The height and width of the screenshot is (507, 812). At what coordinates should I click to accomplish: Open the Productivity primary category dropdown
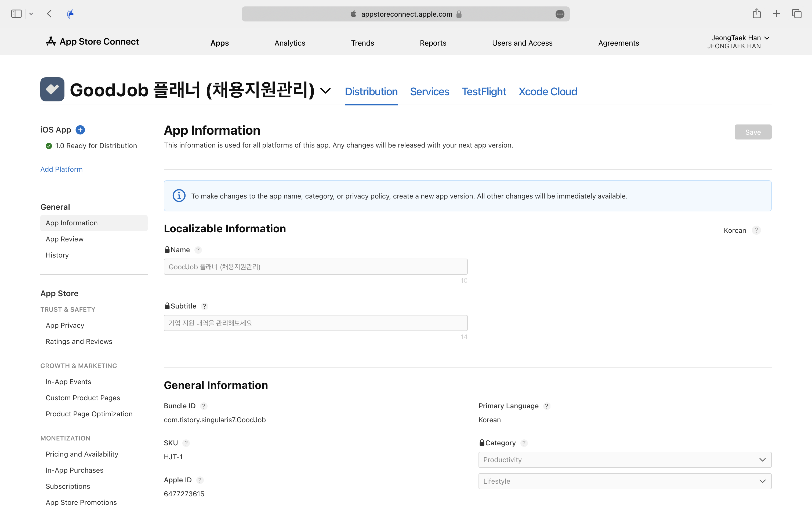coord(624,460)
